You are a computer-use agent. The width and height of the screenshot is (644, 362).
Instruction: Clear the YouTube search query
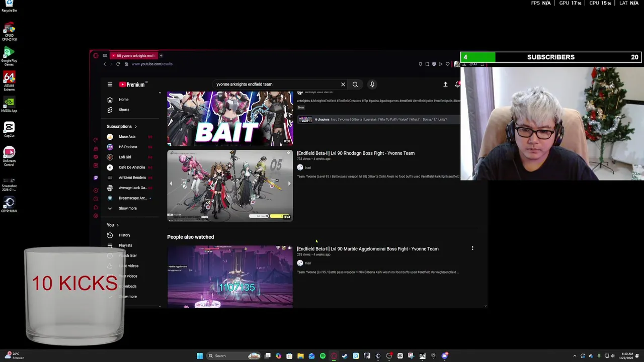coord(343,84)
